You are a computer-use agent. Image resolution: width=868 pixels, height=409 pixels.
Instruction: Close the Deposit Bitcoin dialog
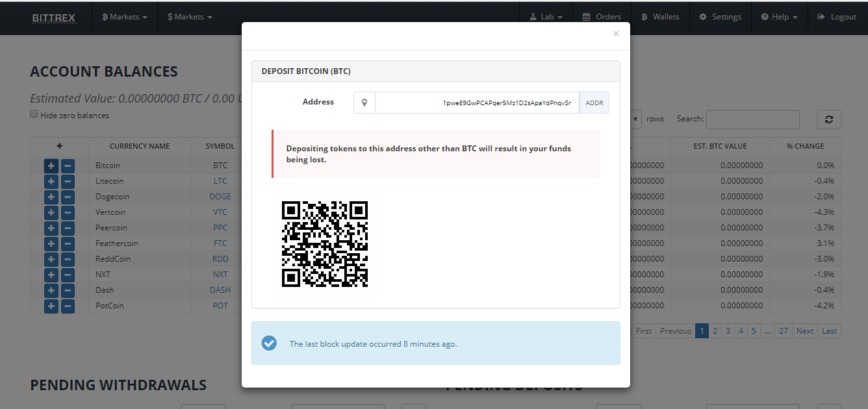[616, 34]
